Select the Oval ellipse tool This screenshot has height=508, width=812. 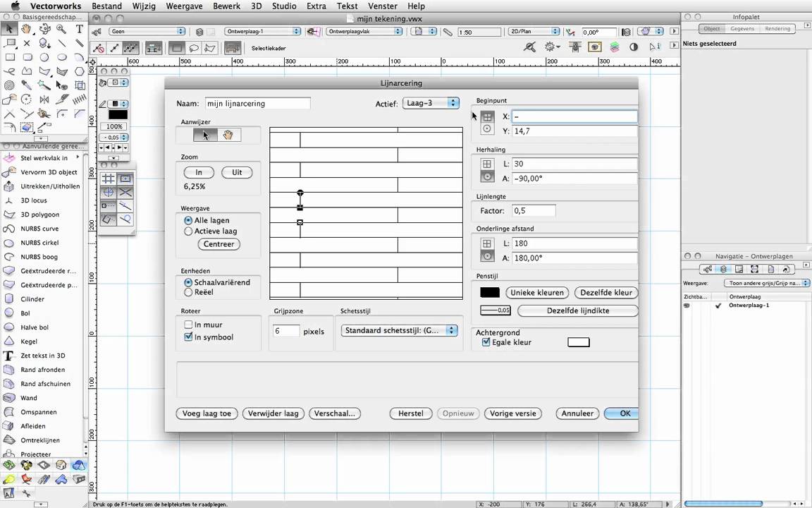point(62,57)
